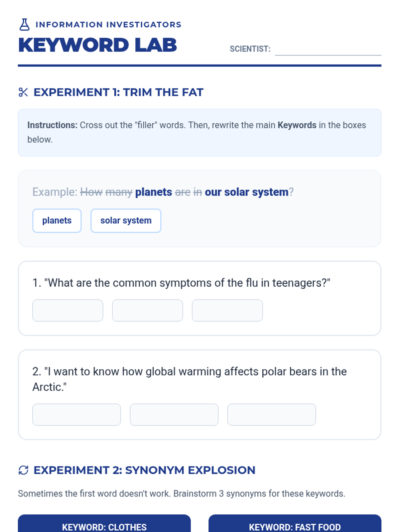Click the Experiment 2: Synonym Explosion heading
Viewport: 399px width, 532px height.
pyautogui.click(x=144, y=470)
